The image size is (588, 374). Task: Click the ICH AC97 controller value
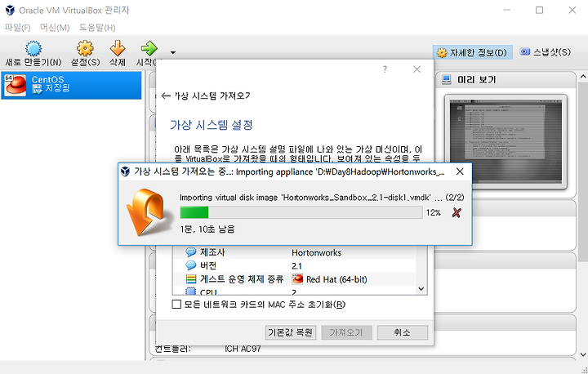243,349
